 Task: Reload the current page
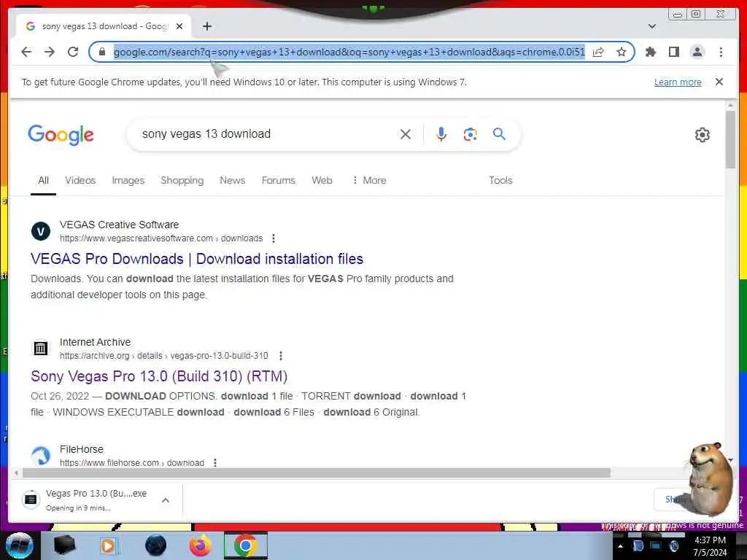(x=73, y=52)
